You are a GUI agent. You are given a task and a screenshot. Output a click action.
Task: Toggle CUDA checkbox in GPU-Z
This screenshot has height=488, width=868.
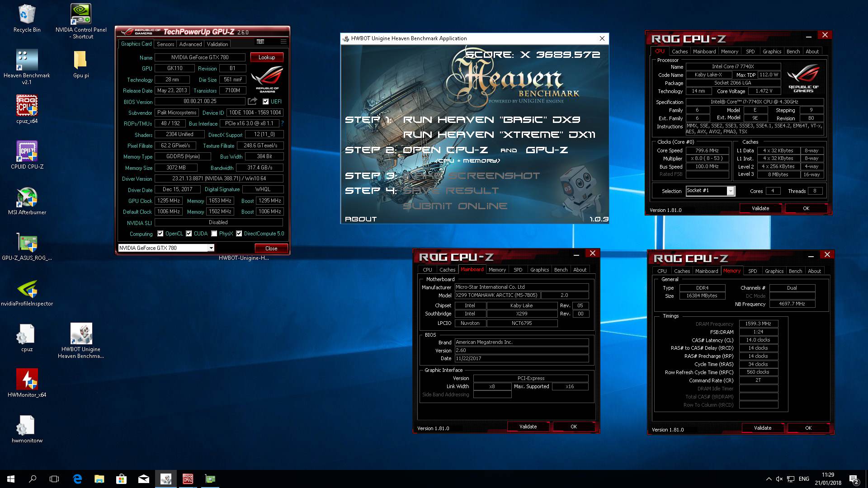pos(189,234)
